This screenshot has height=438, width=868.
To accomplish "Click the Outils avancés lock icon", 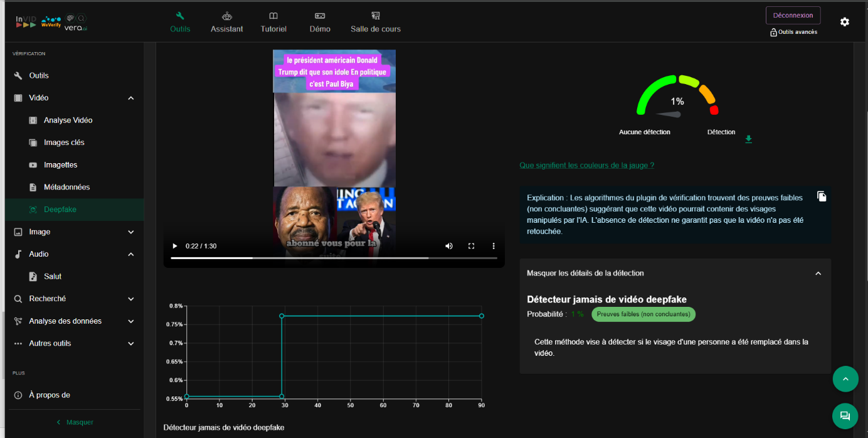I will 774,32.
